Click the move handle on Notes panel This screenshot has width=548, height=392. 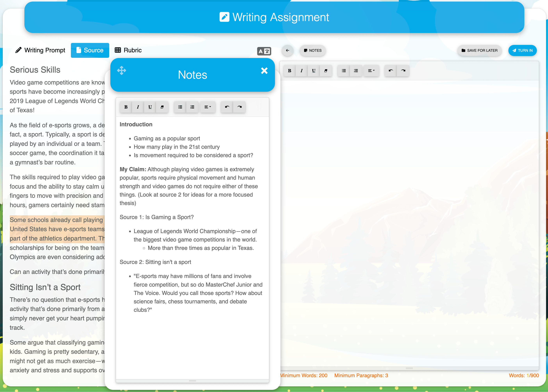(x=121, y=70)
